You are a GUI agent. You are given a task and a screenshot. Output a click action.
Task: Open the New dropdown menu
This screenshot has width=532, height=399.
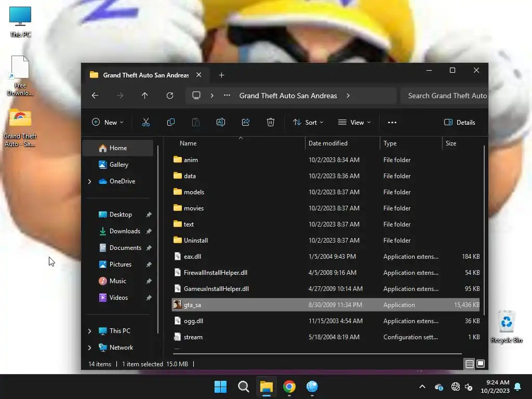click(108, 123)
